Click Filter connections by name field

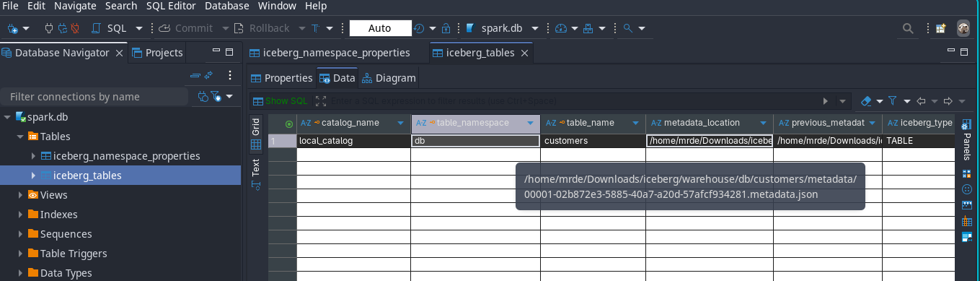point(94,97)
